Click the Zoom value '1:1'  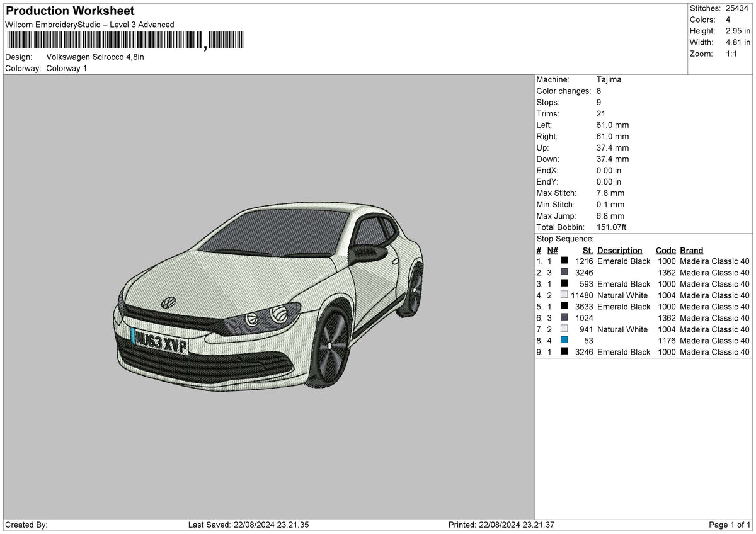(x=732, y=54)
